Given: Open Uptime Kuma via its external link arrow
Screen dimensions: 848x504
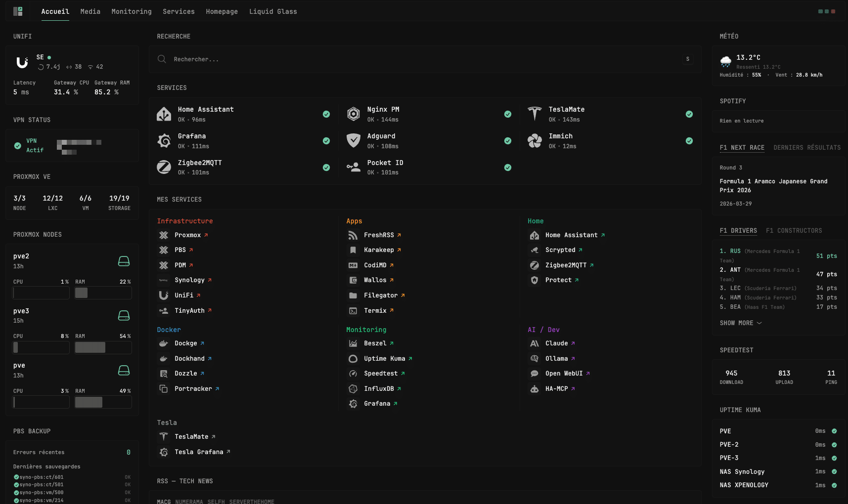Looking at the screenshot, I should coord(409,358).
